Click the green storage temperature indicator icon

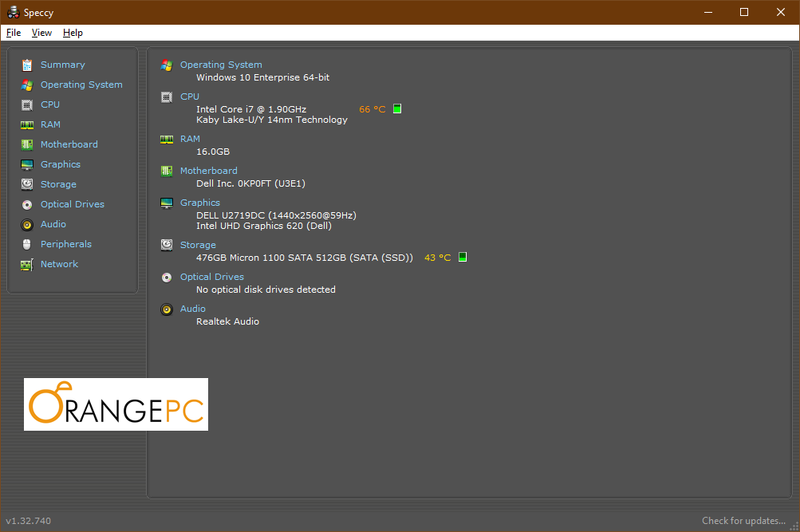tap(463, 257)
